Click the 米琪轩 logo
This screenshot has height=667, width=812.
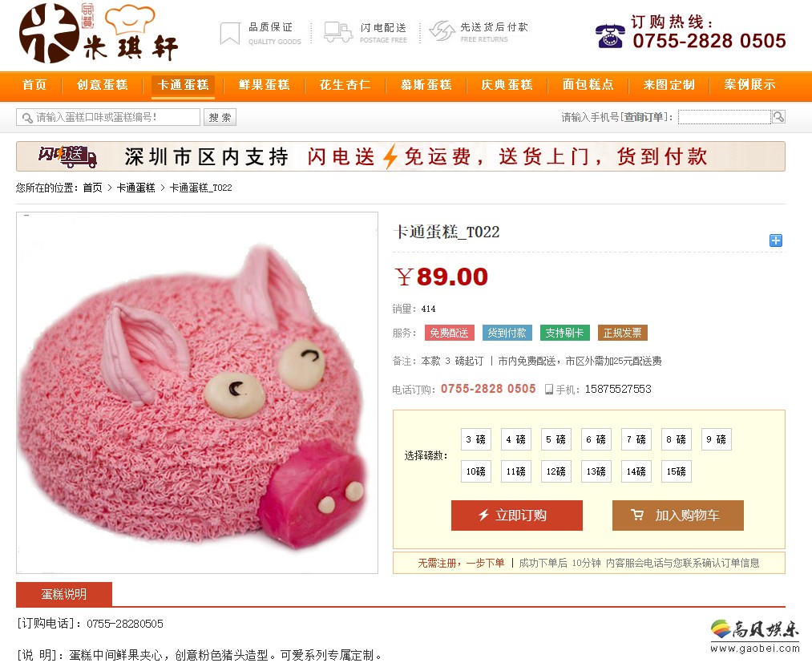tap(99, 34)
